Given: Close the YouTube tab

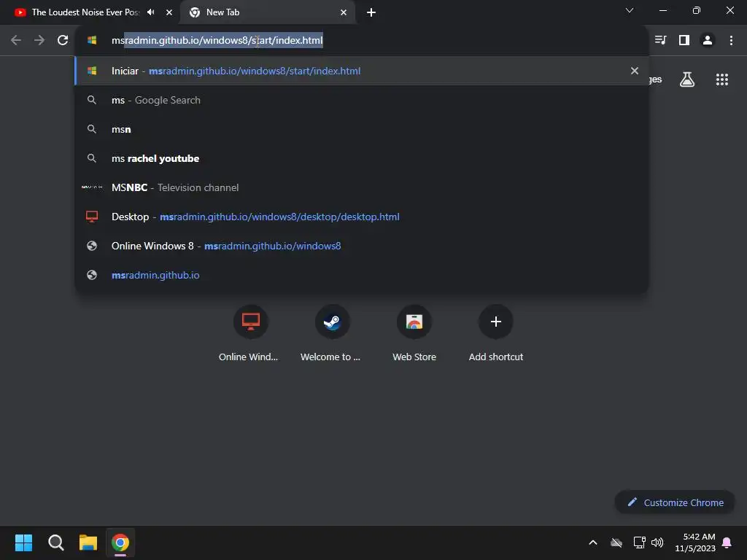Looking at the screenshot, I should [x=169, y=12].
